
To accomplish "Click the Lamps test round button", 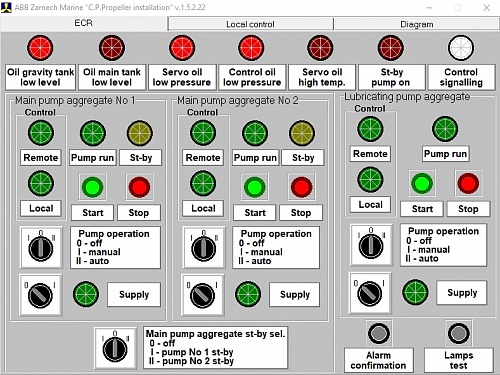I will [459, 333].
